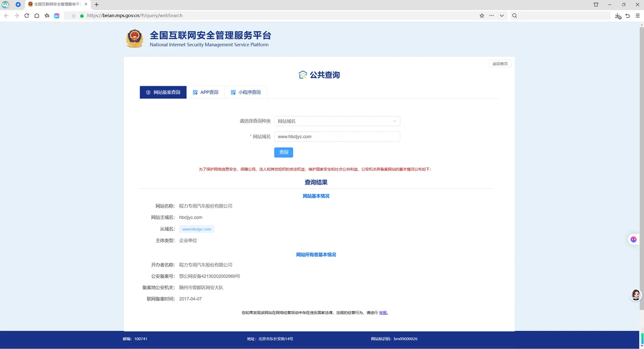Screen dimensions: 644x349
Task: Click the record number 鄂公网安备42130202002969号
Action: pos(209,276)
